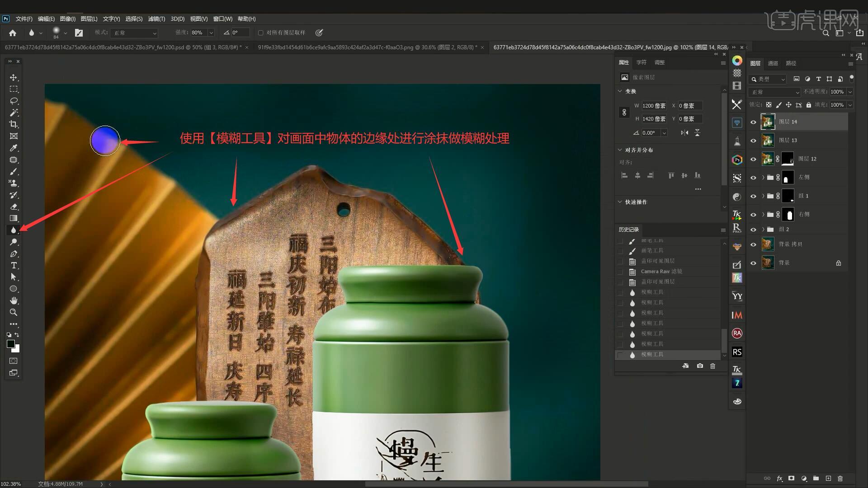
Task: Open the 滤镜(T) menu
Action: point(156,19)
